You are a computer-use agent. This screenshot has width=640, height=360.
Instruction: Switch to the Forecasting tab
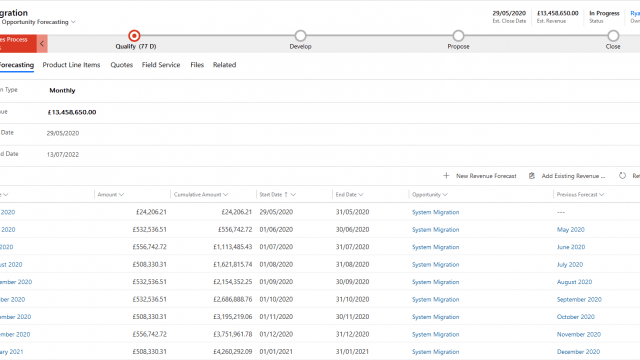[x=16, y=65]
